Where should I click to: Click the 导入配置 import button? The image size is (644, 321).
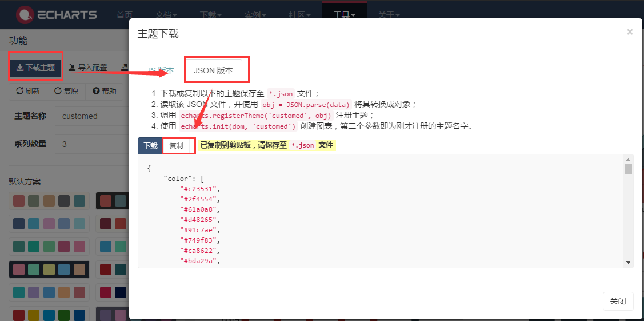88,68
